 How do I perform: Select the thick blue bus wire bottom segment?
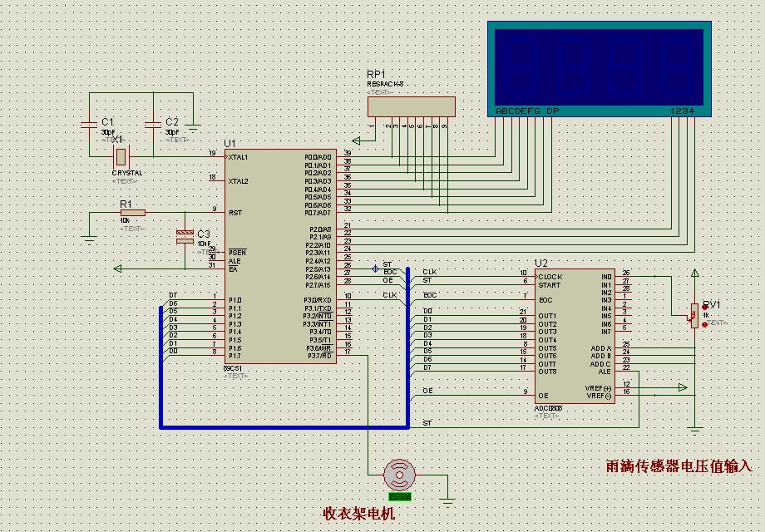[x=284, y=427]
